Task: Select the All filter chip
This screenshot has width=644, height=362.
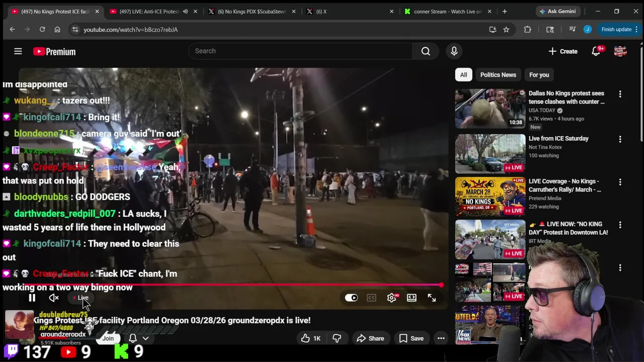Action: pyautogui.click(x=463, y=75)
